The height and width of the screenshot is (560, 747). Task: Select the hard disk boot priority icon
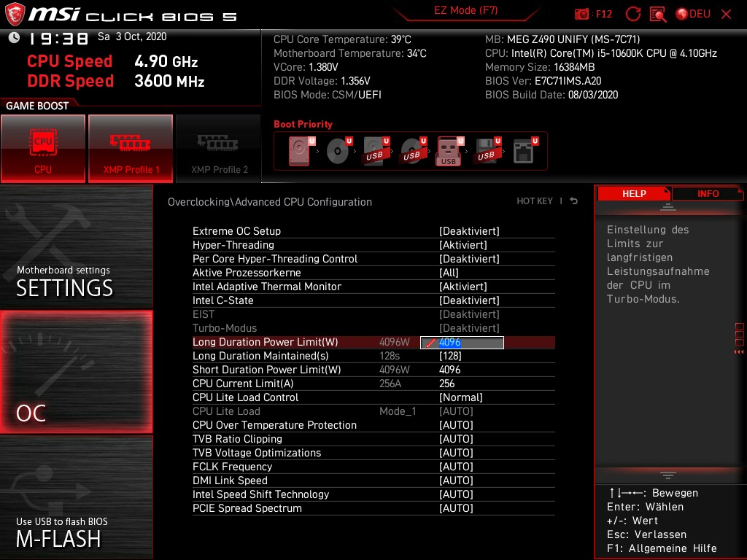pos(301,151)
